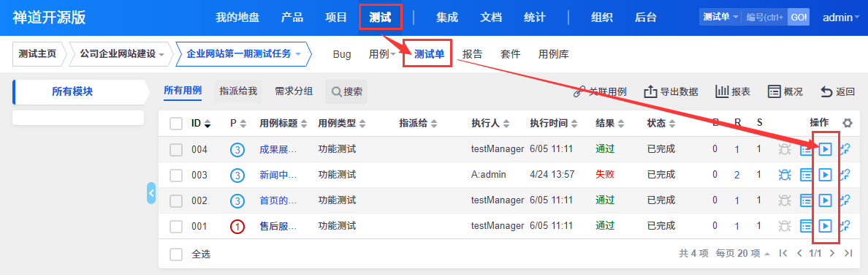868x275 pixels.
Task: Click the greyed bug icon in row 001
Action: tap(784, 226)
